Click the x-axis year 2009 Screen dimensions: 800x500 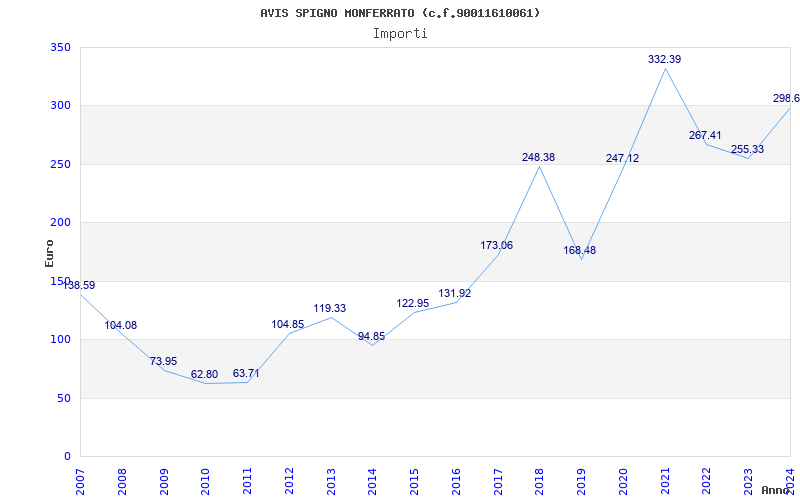coord(164,482)
